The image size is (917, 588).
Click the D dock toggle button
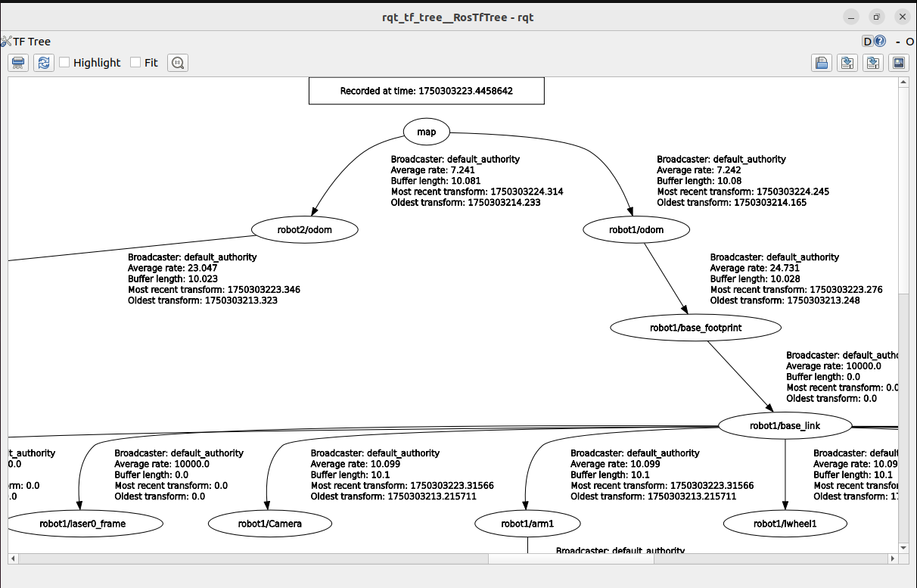pyautogui.click(x=868, y=42)
